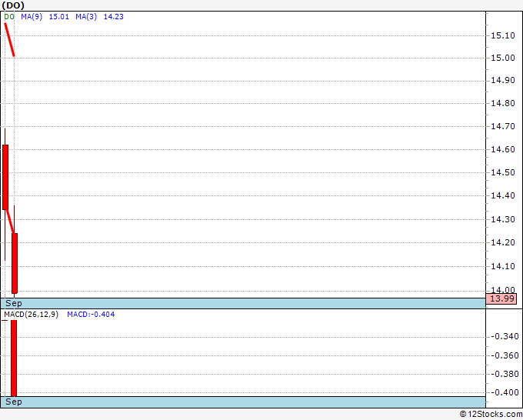Screen dimensions: 523x420
Task: Click the -0.380 MACD axis label
Action: (505, 374)
